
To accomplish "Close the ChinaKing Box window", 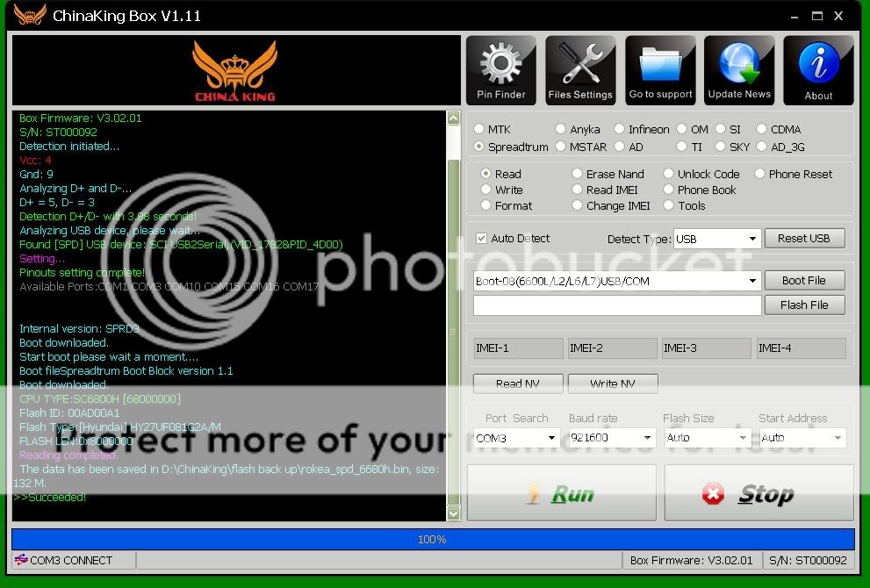I will click(x=838, y=16).
